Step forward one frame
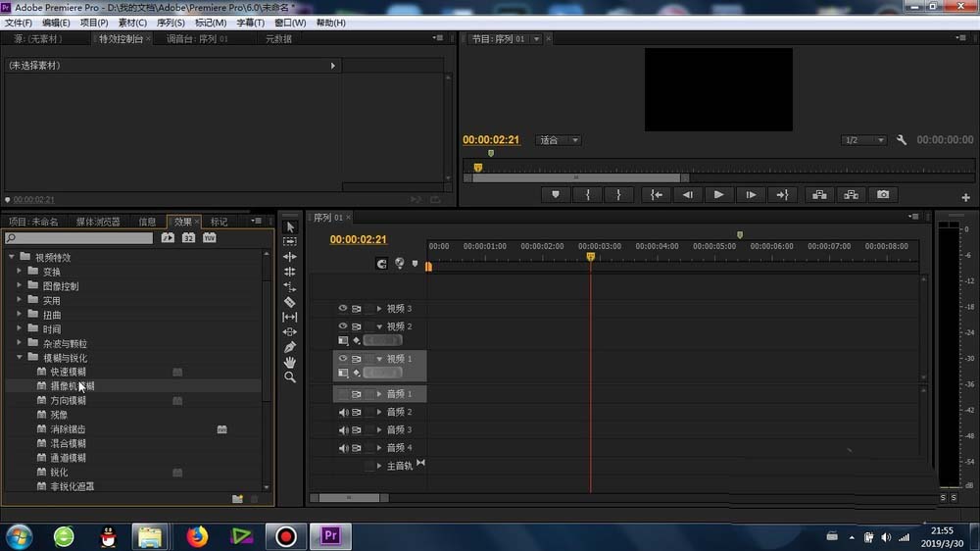Screen dimensions: 980x551 tap(751, 194)
